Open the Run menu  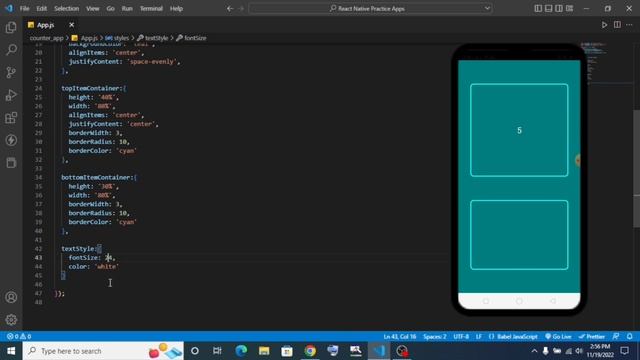click(127, 9)
